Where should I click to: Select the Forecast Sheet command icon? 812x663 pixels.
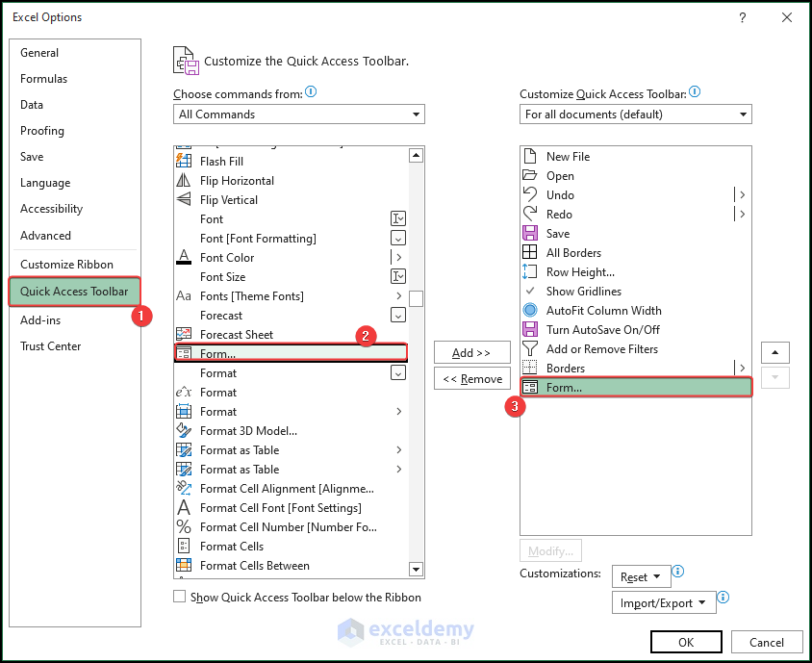pos(184,334)
